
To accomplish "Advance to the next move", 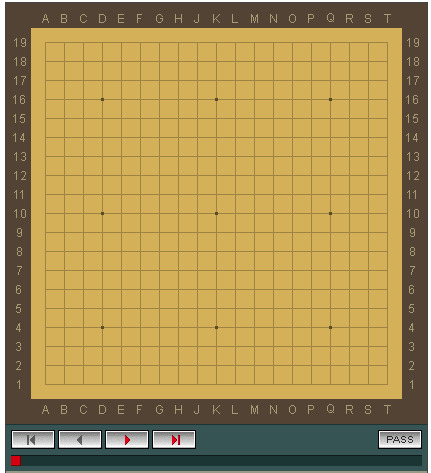I will point(127,440).
